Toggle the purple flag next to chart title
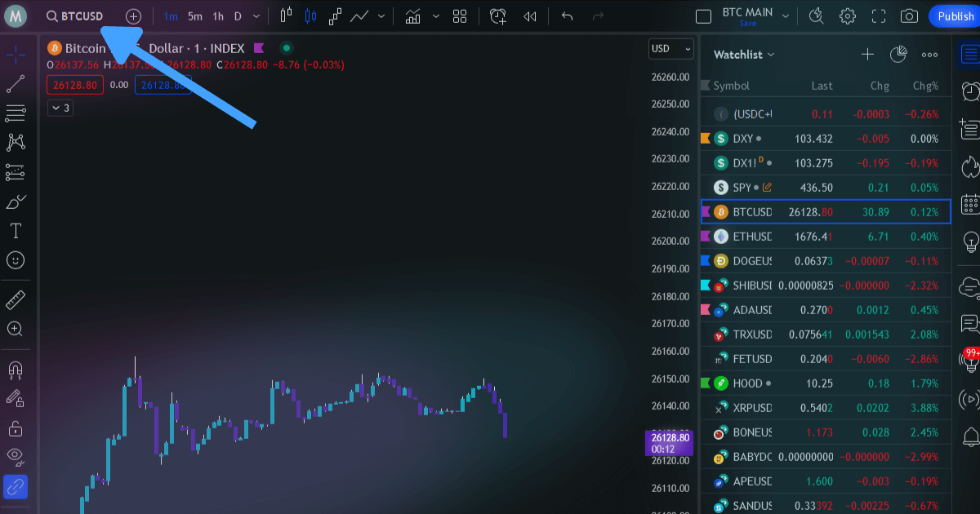 pyautogui.click(x=259, y=48)
